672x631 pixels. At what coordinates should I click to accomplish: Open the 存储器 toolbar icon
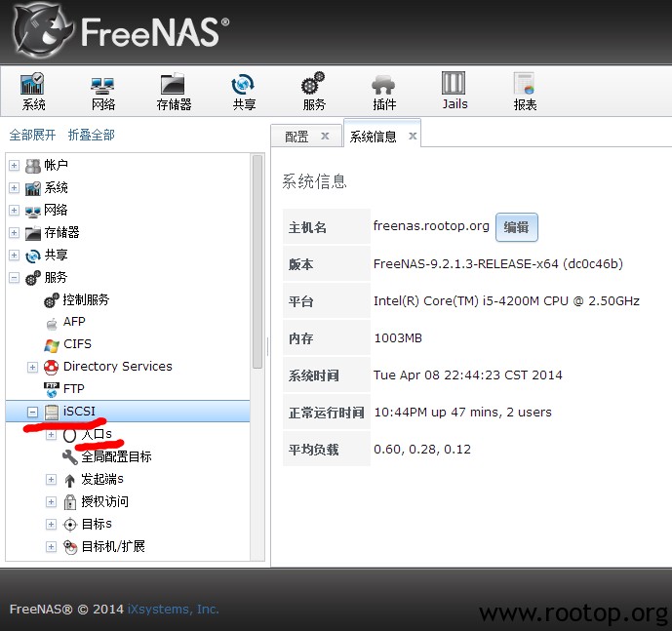[173, 84]
